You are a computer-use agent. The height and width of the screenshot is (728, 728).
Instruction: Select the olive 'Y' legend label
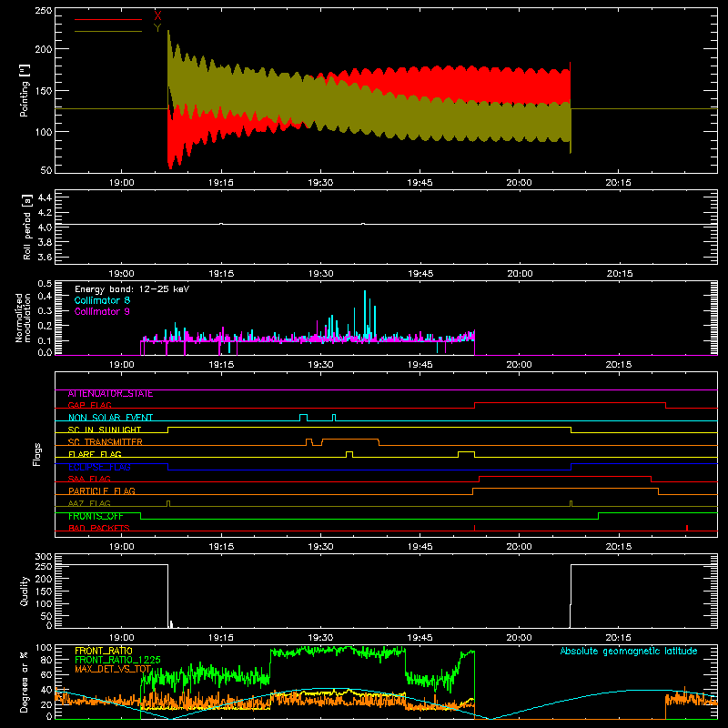[x=157, y=28]
